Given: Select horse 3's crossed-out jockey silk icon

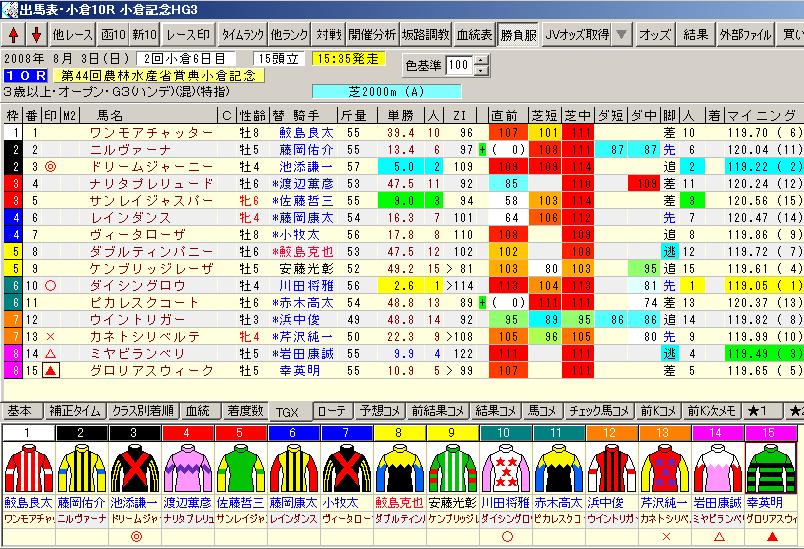Looking at the screenshot, I should 133,466.
